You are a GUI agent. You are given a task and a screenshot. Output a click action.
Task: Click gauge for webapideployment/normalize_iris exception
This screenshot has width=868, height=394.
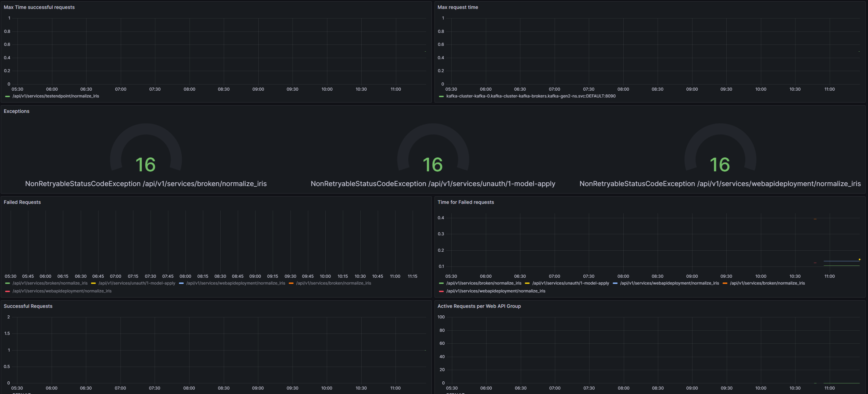click(720, 165)
